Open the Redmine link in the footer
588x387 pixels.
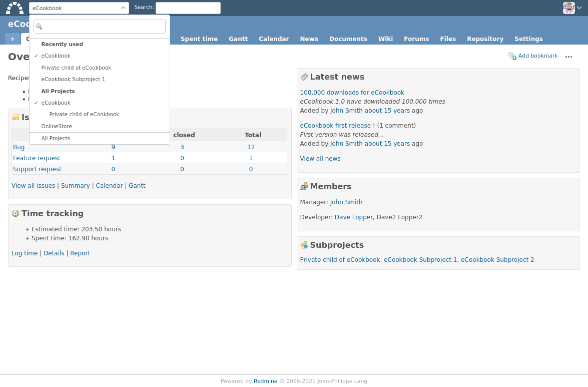pos(266,381)
